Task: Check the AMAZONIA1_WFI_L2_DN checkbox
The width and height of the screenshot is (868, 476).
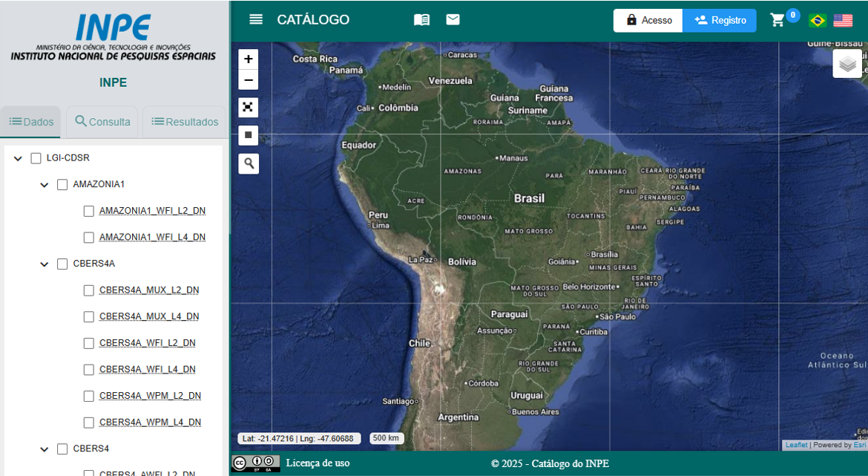Action: pos(89,211)
